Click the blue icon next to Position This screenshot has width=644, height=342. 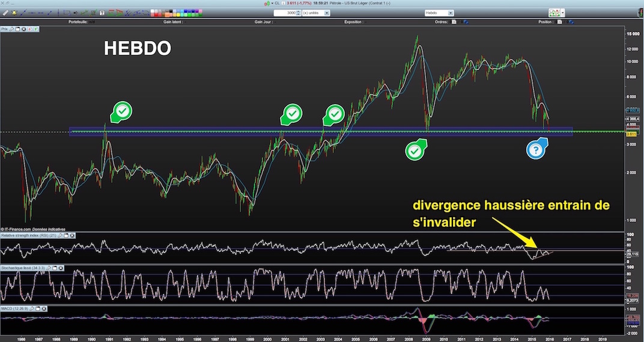pyautogui.click(x=572, y=22)
